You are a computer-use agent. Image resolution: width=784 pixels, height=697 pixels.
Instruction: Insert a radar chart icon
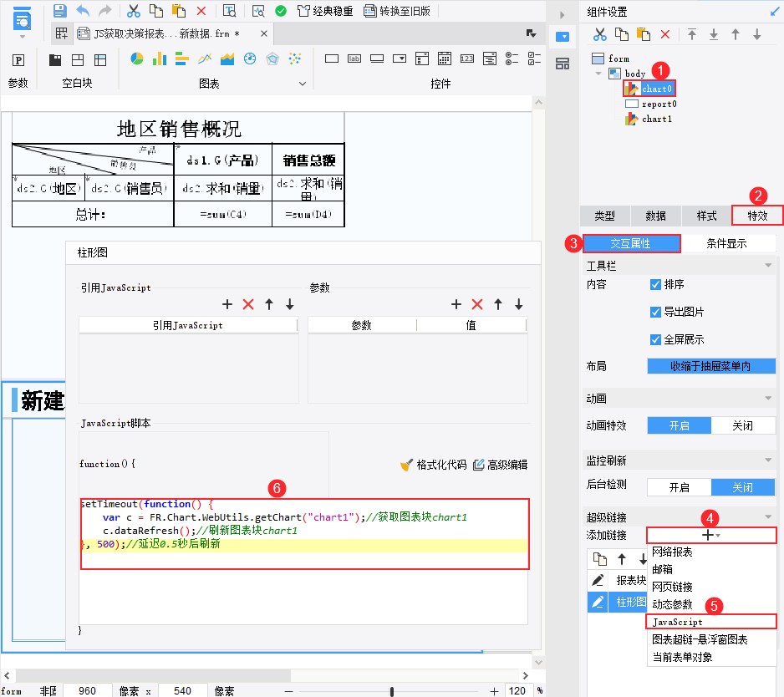point(272,59)
